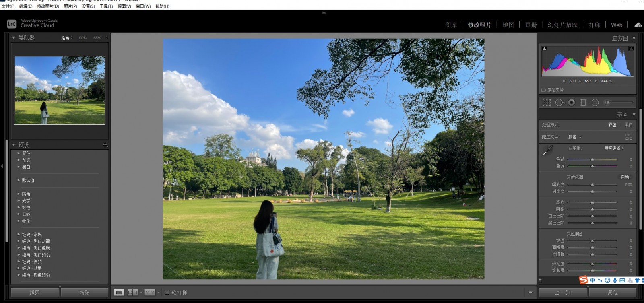
Task: Click the cloud sync status icon
Action: click(x=638, y=25)
